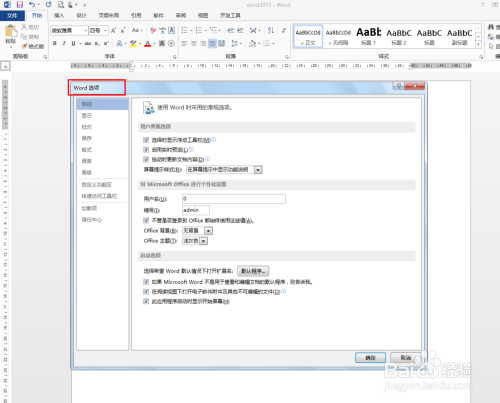Open font size combo box
The image size is (500, 403).
(98, 30)
